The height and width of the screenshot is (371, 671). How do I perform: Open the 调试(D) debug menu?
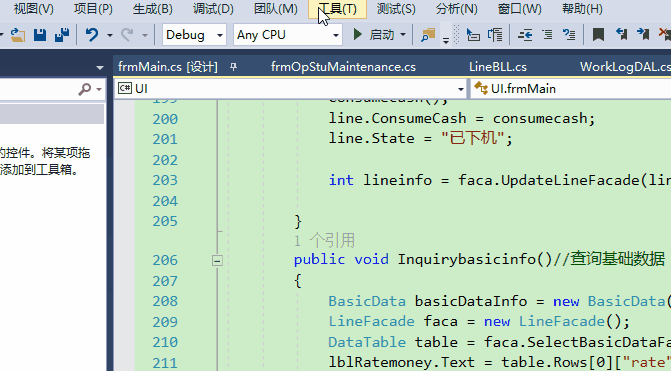(213, 9)
